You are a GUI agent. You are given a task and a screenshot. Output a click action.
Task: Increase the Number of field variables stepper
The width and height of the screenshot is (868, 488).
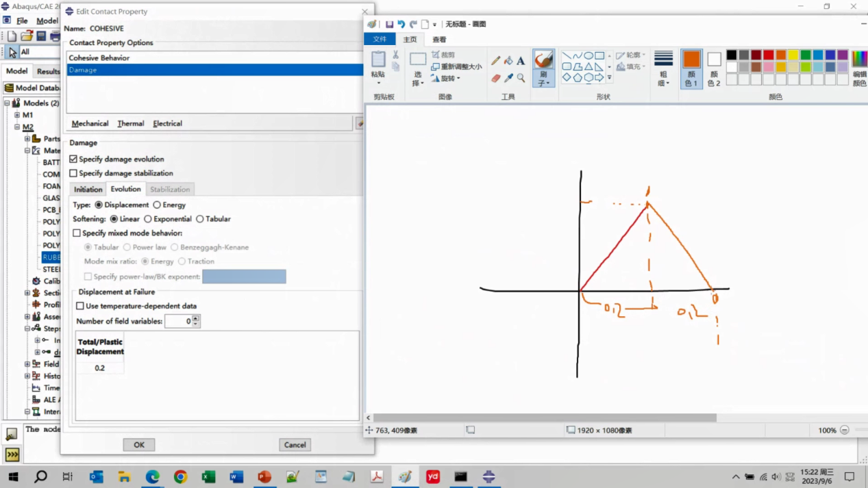coord(197,318)
